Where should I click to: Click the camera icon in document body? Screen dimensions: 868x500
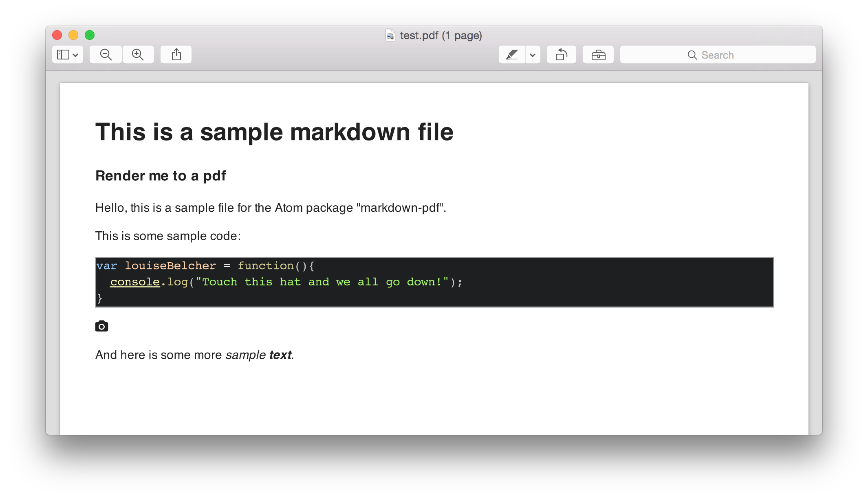[101, 325]
